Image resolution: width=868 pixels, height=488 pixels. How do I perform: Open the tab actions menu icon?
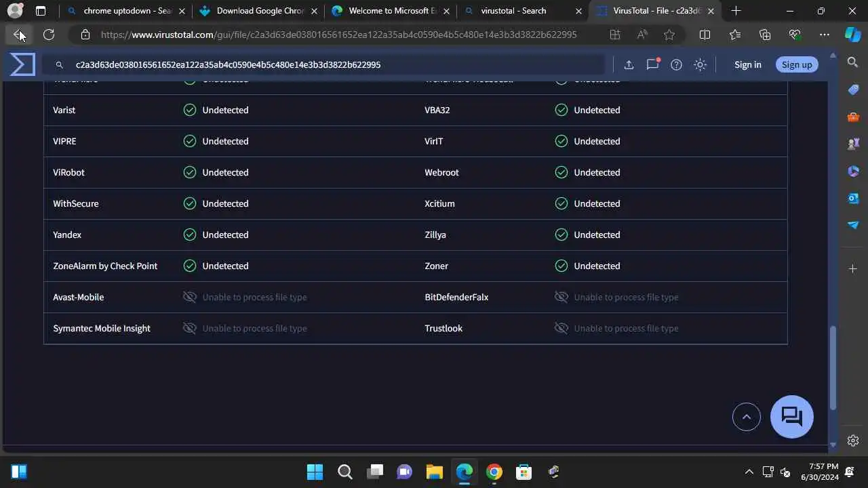click(41, 11)
